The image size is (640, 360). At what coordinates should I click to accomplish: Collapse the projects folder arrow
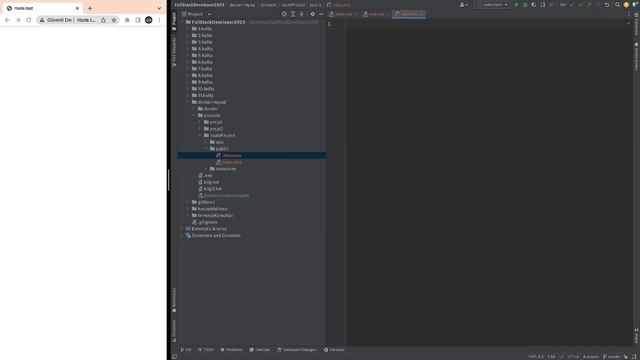tap(194, 116)
